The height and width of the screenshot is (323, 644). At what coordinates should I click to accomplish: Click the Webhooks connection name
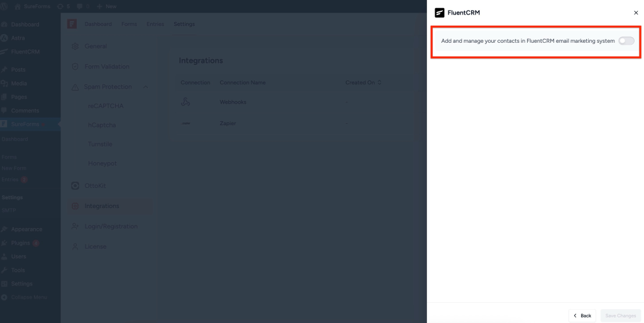coord(233,102)
